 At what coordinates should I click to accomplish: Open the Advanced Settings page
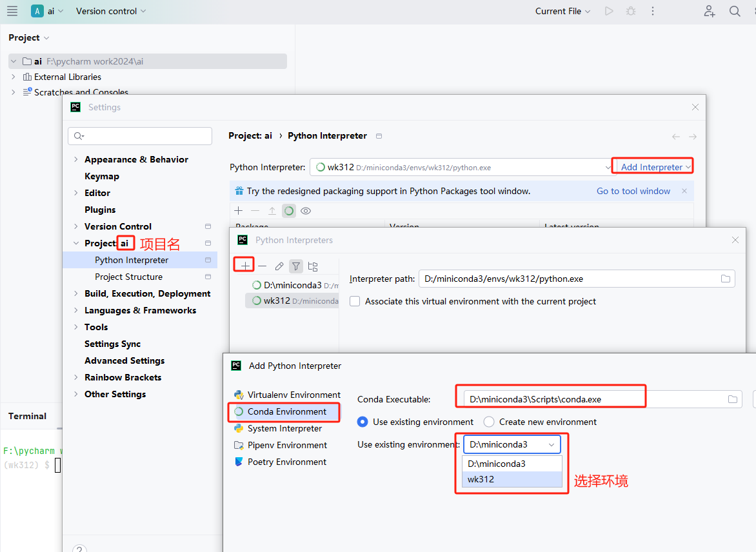point(124,360)
